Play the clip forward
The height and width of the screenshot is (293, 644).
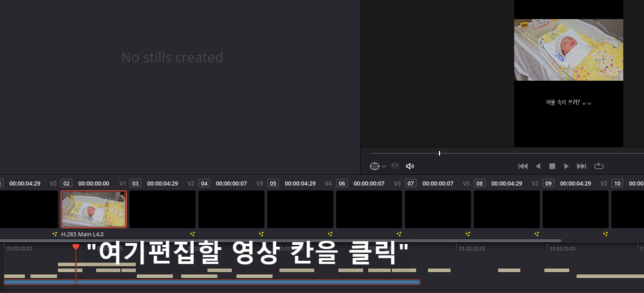pos(566,166)
